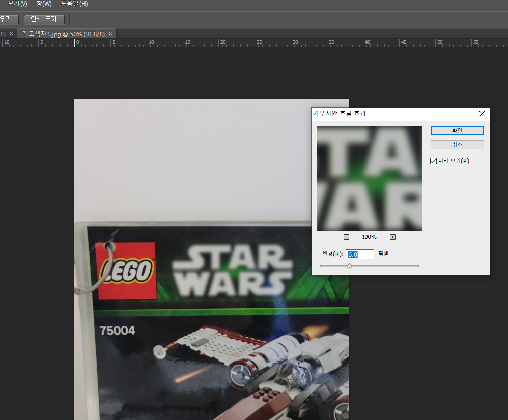
Task: Close the 가우시안 흐림 효과 dialog
Action: tap(482, 114)
